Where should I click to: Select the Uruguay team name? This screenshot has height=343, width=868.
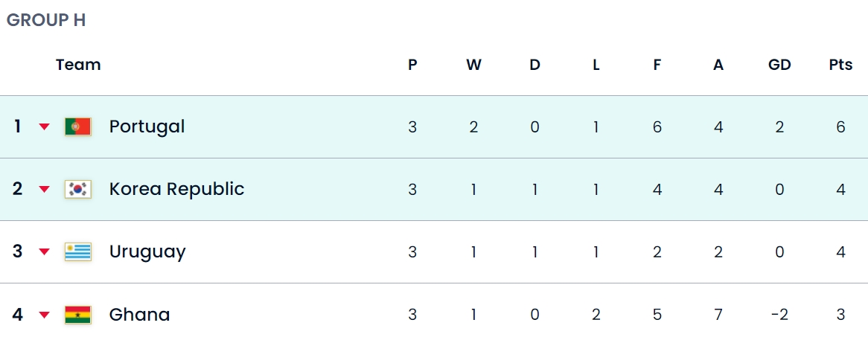147,251
